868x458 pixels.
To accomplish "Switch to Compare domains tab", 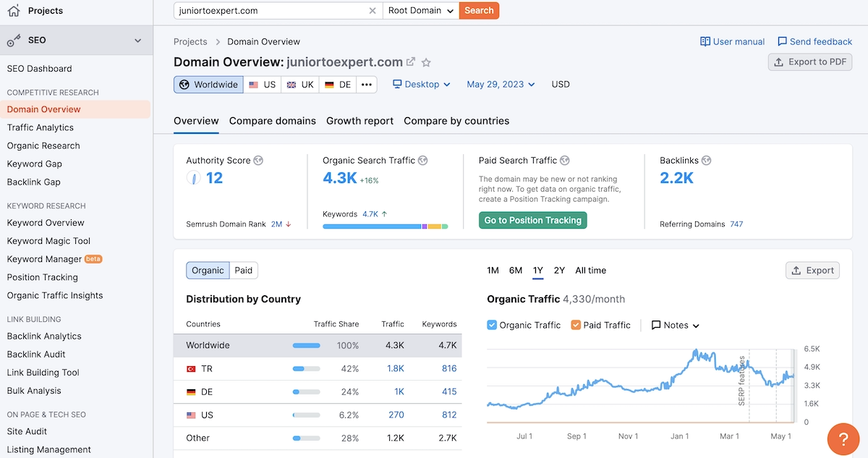I will click(x=273, y=121).
